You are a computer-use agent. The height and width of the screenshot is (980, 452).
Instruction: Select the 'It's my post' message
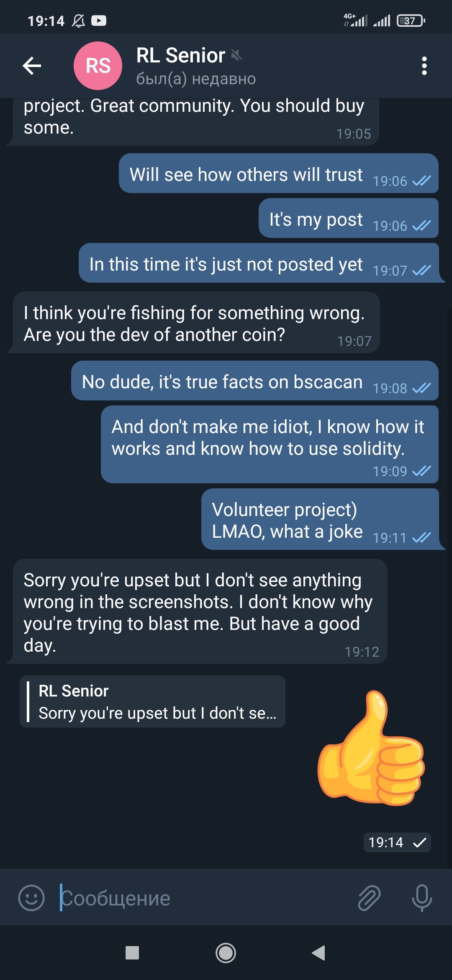point(348,219)
